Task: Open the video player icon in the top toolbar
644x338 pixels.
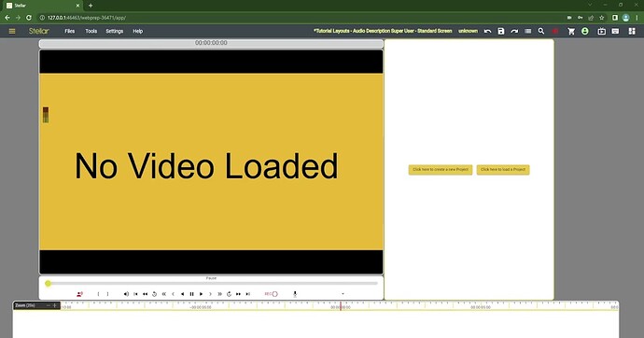Action: pyautogui.click(x=601, y=31)
